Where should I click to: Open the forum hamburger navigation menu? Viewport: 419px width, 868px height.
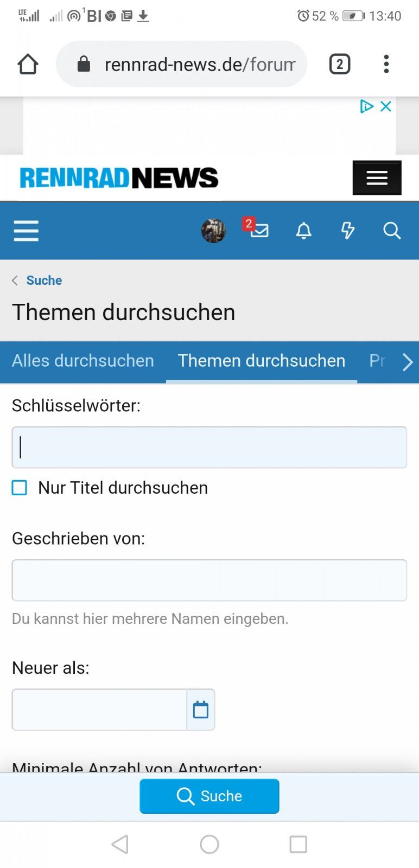coord(26,231)
